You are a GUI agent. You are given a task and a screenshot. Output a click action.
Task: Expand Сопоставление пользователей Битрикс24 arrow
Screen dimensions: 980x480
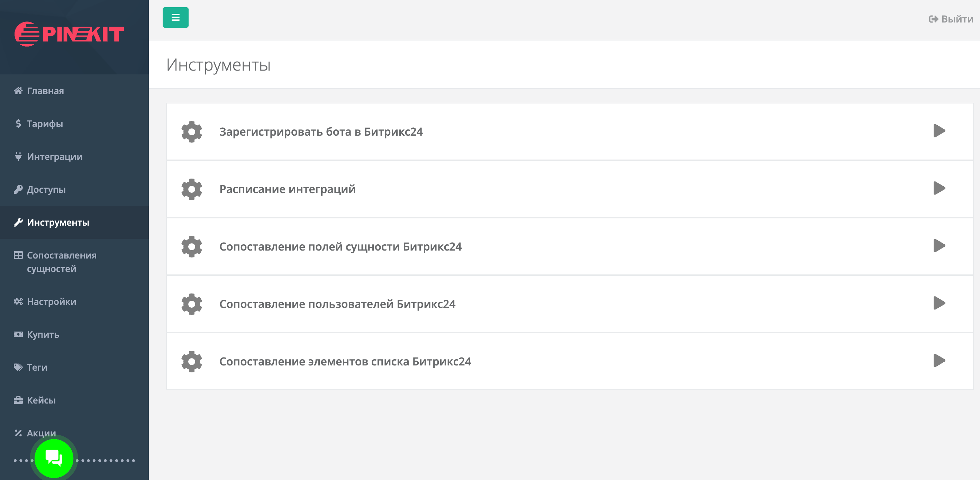point(939,303)
